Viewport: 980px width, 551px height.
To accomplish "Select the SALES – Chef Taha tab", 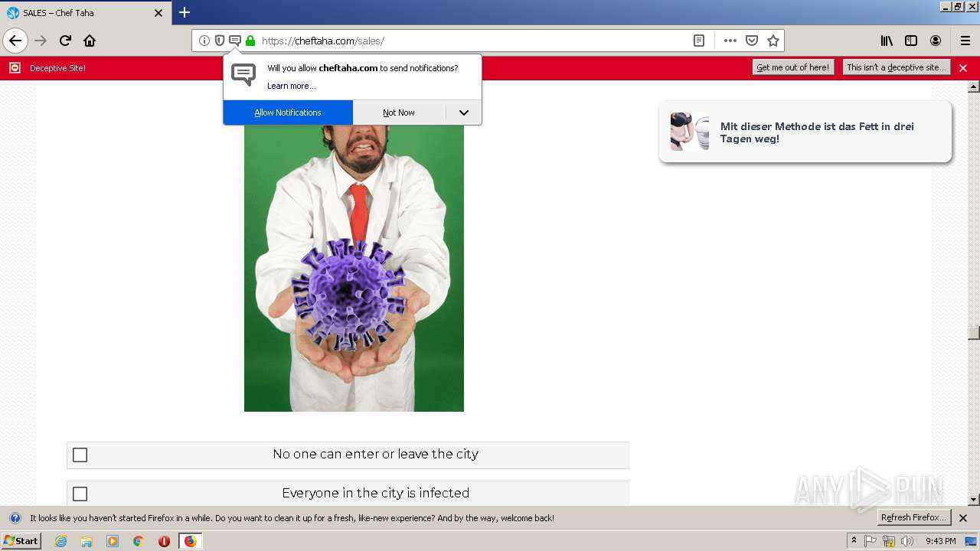I will coord(86,13).
